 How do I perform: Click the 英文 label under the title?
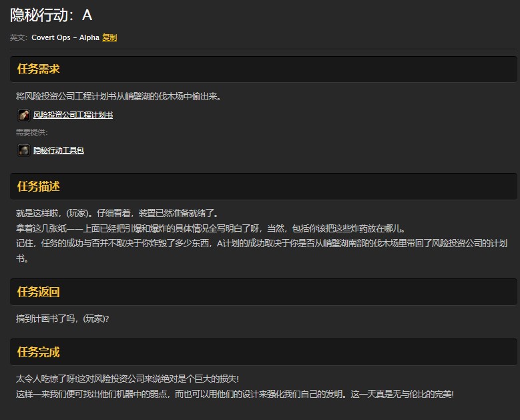tap(18, 38)
